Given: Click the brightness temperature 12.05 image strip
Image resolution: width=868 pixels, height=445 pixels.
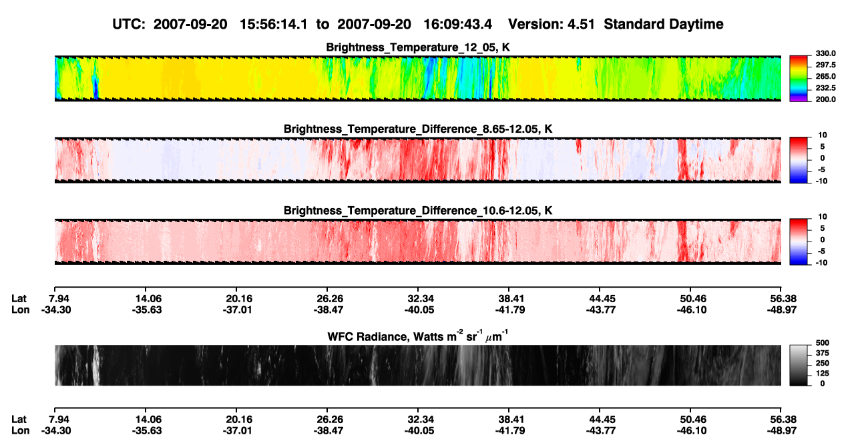Looking at the screenshot, I should point(418,78).
